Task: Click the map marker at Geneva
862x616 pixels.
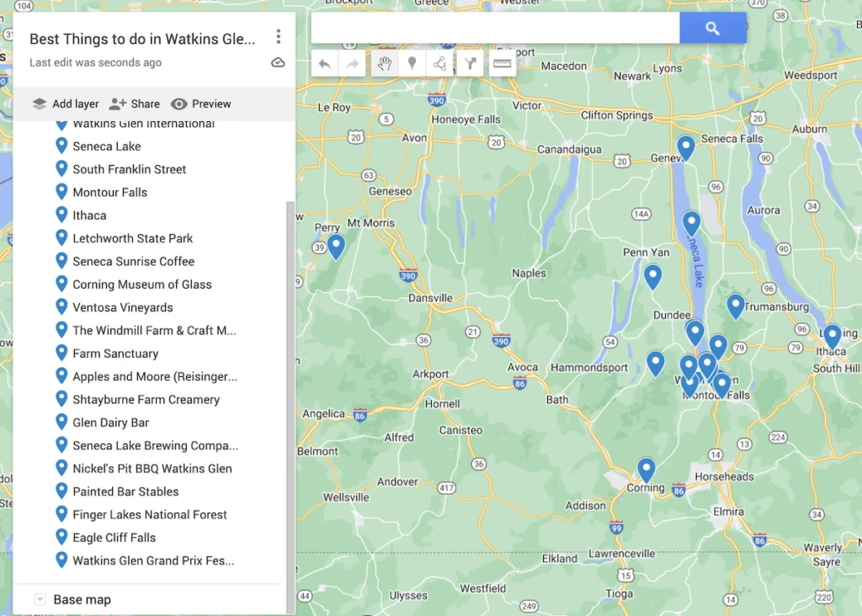Action: click(x=685, y=147)
